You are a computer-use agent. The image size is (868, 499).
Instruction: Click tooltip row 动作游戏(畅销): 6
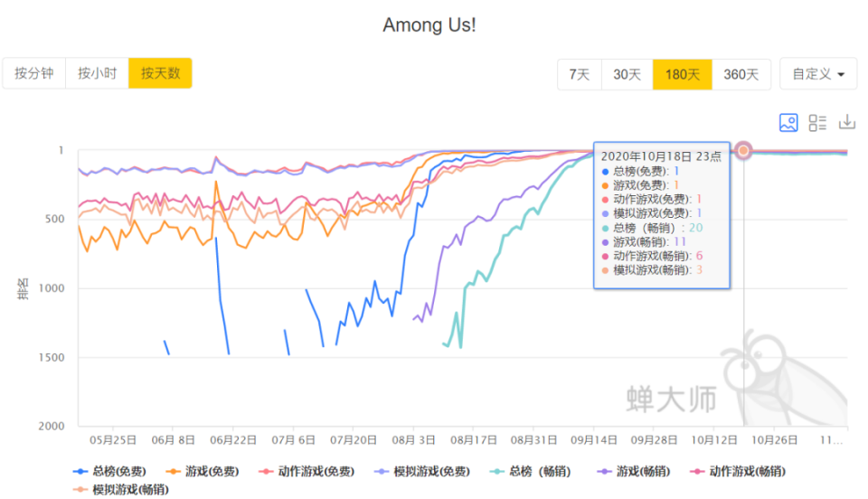652,256
